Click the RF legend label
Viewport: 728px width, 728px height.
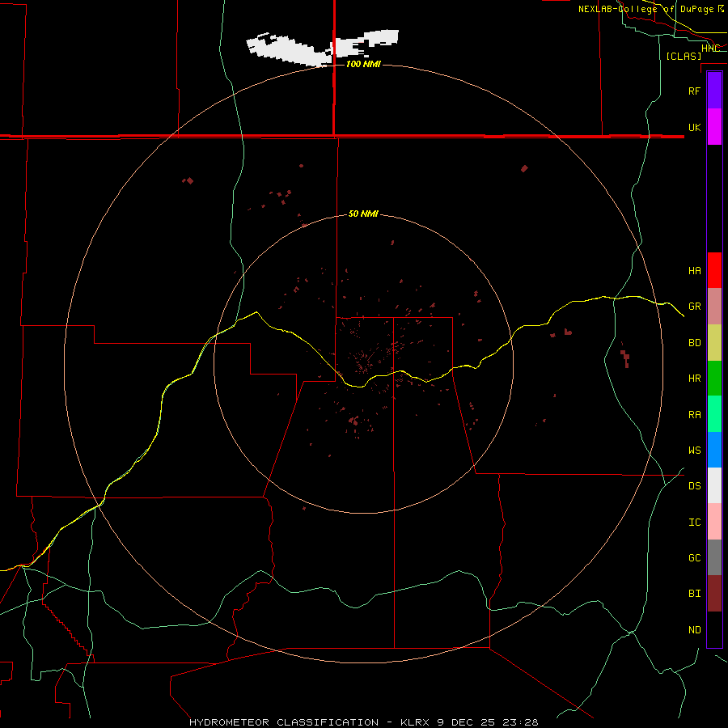pyautogui.click(x=694, y=91)
